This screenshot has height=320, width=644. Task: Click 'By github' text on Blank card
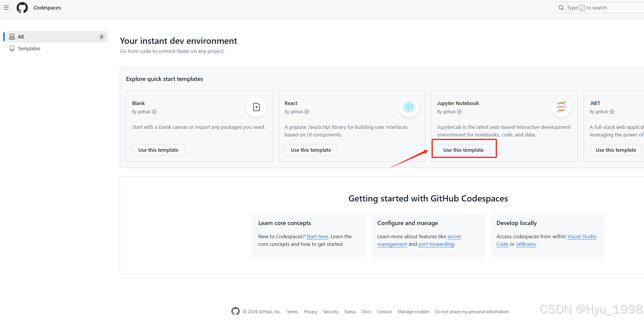[x=141, y=112]
